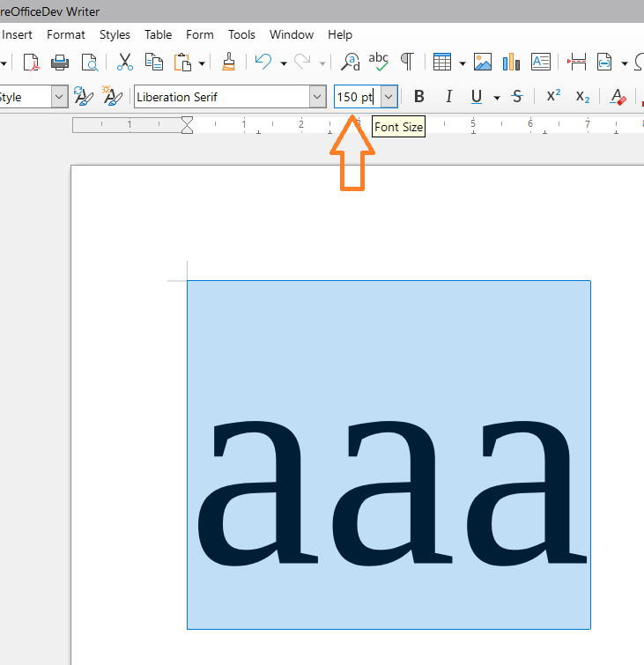
Task: Toggle Italic formatting
Action: tap(448, 97)
